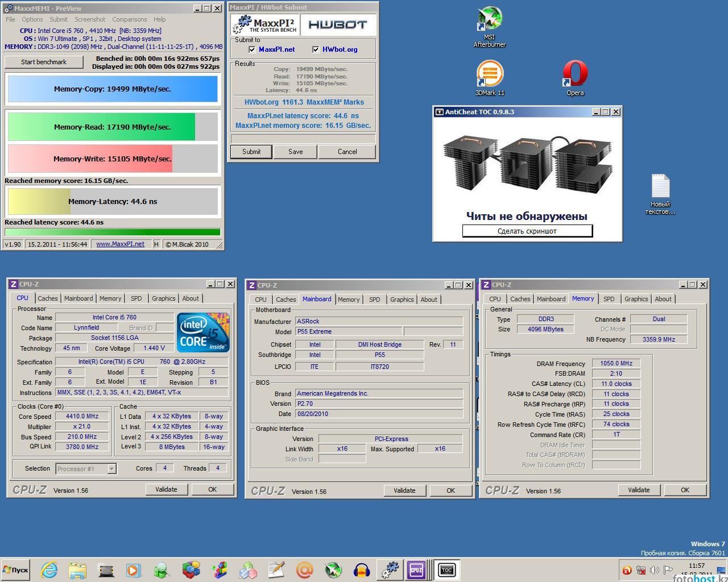
Task: Click Validate in CPU-Z Memory window
Action: 639,490
